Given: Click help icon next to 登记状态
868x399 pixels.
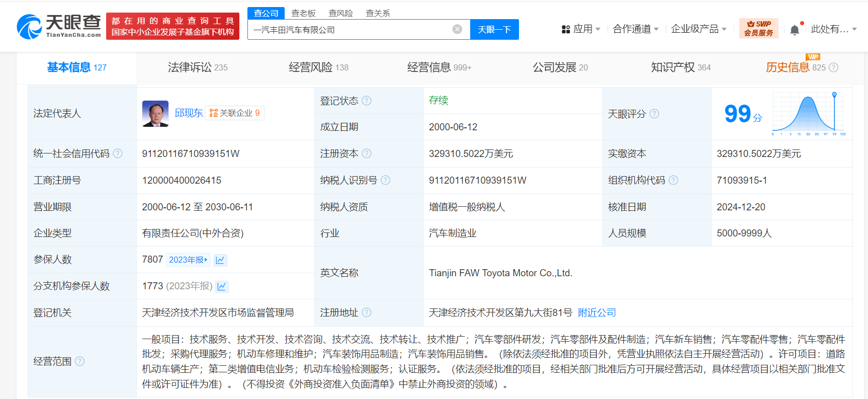Looking at the screenshot, I should (x=367, y=101).
